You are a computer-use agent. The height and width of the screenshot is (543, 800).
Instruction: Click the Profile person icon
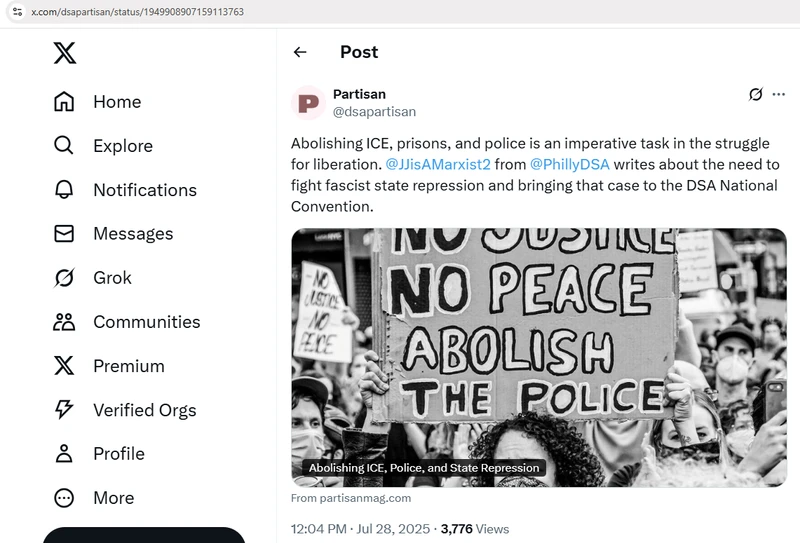(x=64, y=454)
